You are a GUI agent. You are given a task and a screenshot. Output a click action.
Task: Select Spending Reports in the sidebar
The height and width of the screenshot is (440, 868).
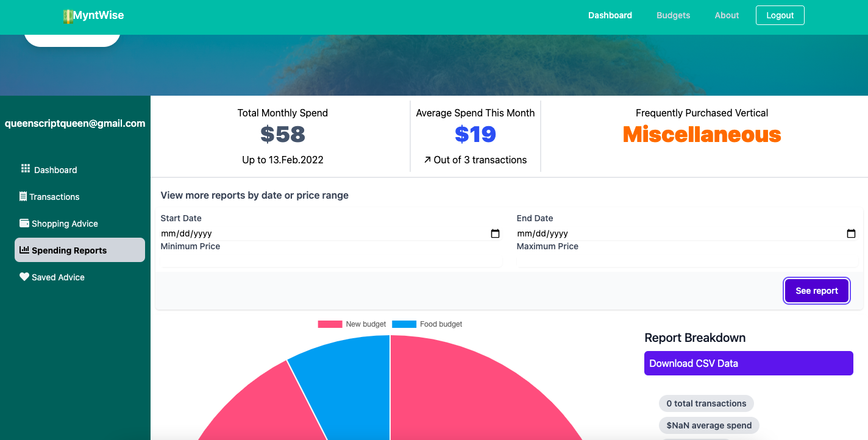click(80, 250)
